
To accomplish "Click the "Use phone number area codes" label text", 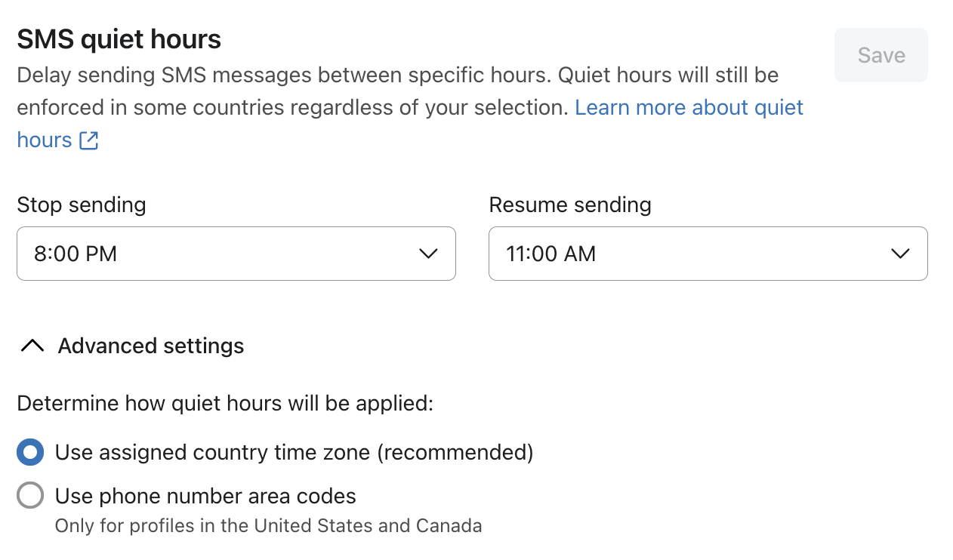I will 205,496.
